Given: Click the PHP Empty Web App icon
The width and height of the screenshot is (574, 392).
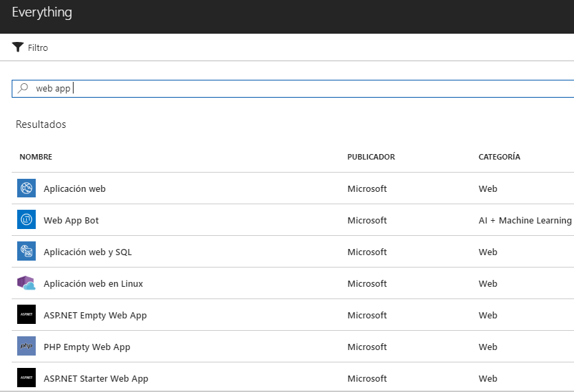Looking at the screenshot, I should (x=26, y=346).
